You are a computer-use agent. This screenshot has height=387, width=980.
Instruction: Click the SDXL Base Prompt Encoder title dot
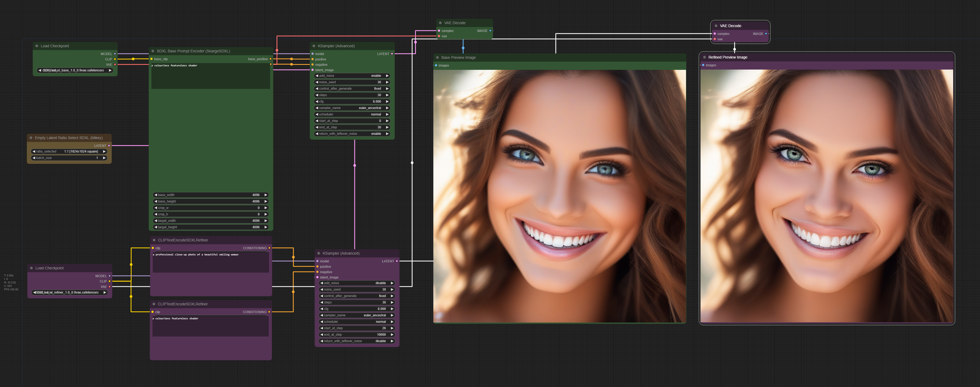coord(153,51)
